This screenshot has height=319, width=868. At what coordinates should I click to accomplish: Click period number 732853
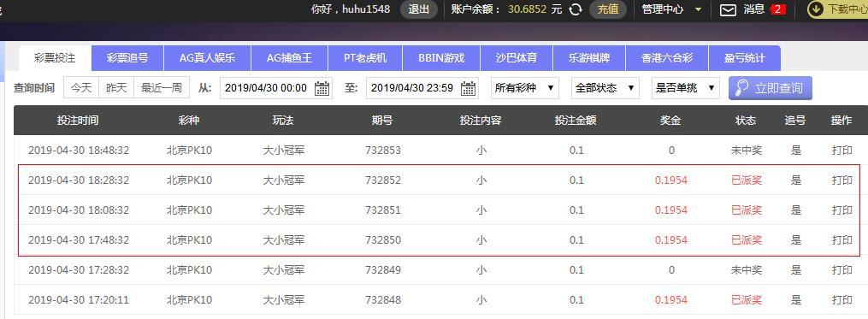point(382,150)
